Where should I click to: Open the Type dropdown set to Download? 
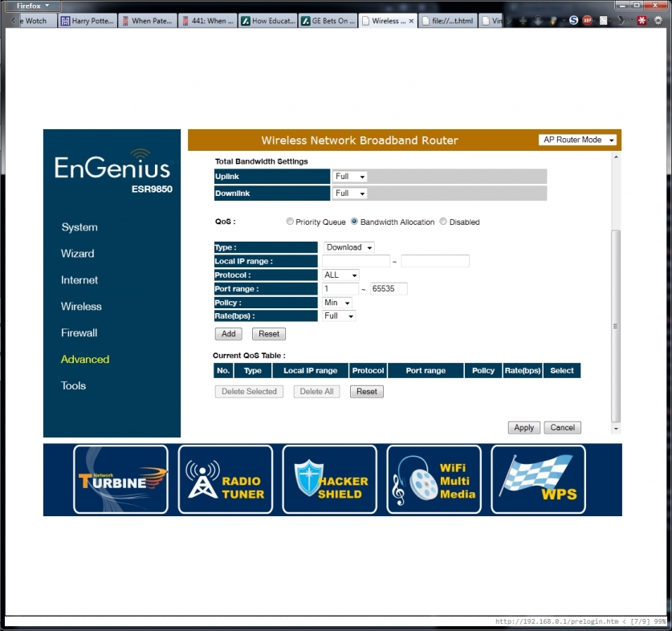[x=349, y=247]
